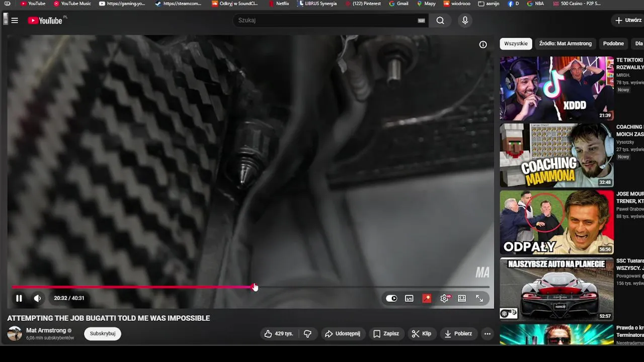This screenshot has height=362, width=644.
Task: Mute the video volume
Action: (37, 298)
